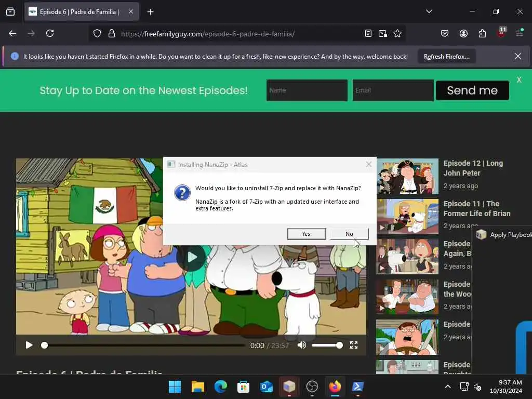The width and height of the screenshot is (532, 399).
Task: Click the address bar URL
Action: 208,34
